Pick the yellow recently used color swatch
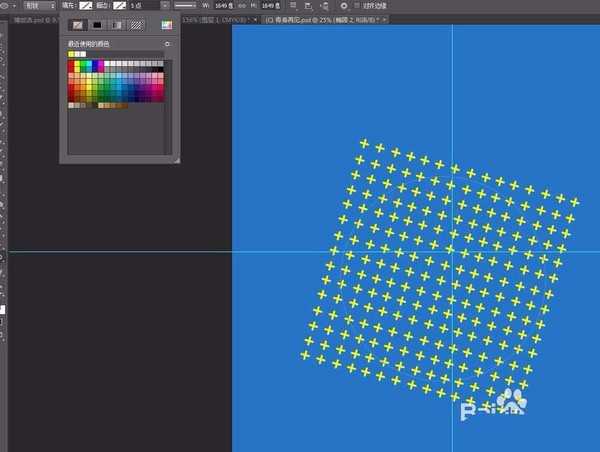600x452 pixels. (x=72, y=54)
